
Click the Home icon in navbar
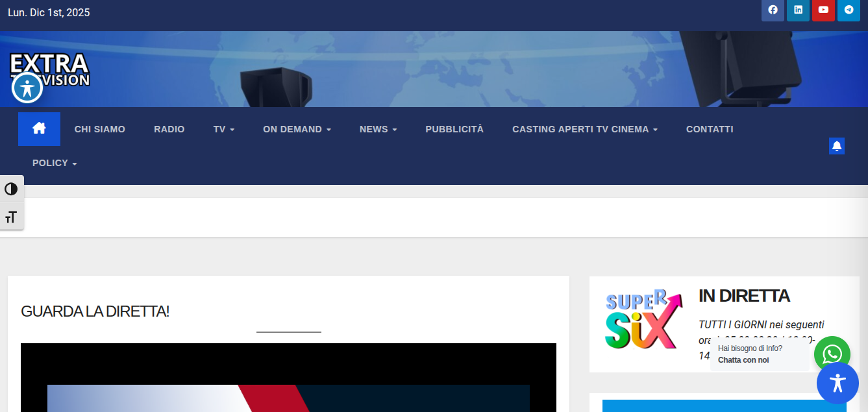point(39,128)
